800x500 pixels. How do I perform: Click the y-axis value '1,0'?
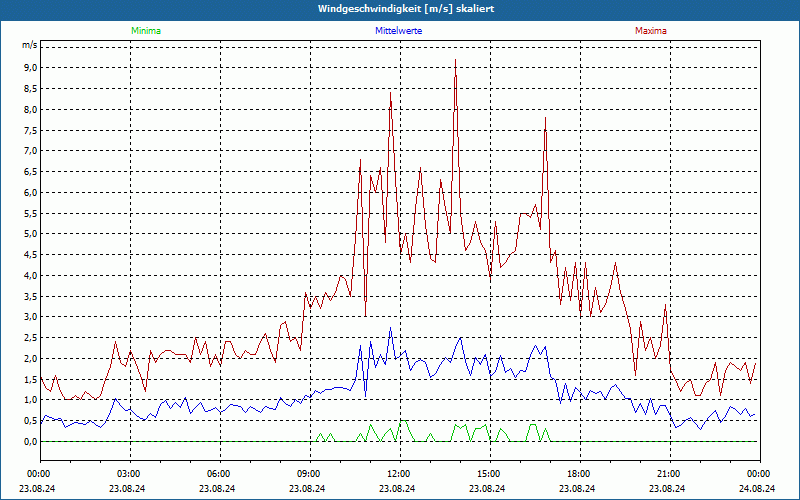30,400
